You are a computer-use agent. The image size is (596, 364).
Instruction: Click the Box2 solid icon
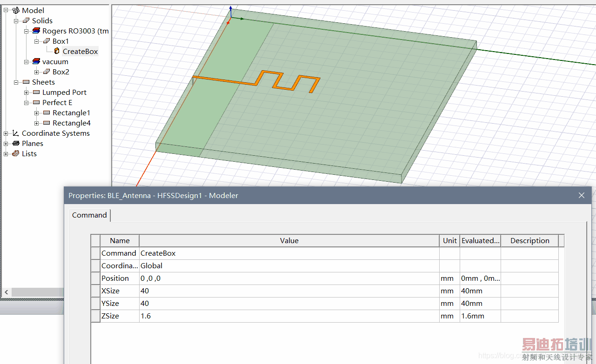[x=47, y=72]
